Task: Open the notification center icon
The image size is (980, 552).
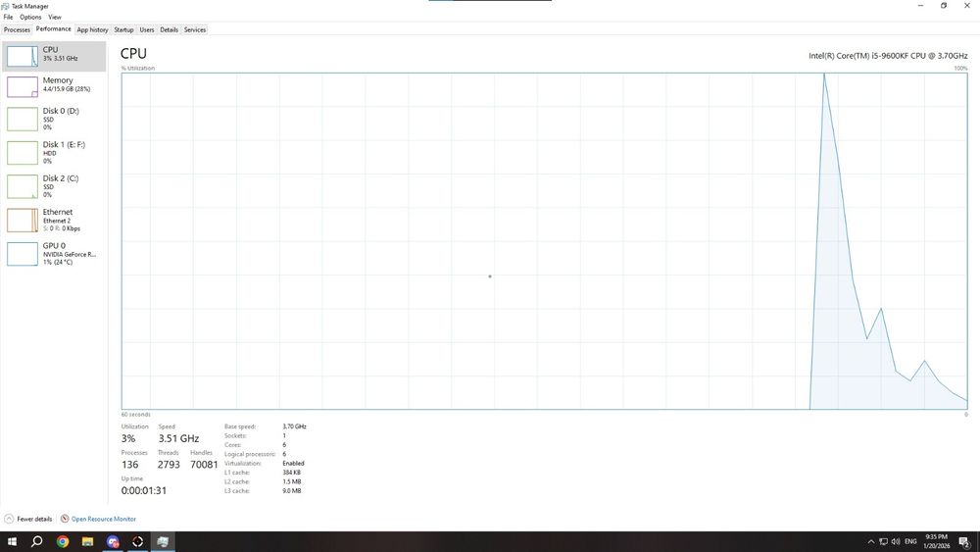Action: coord(964,541)
